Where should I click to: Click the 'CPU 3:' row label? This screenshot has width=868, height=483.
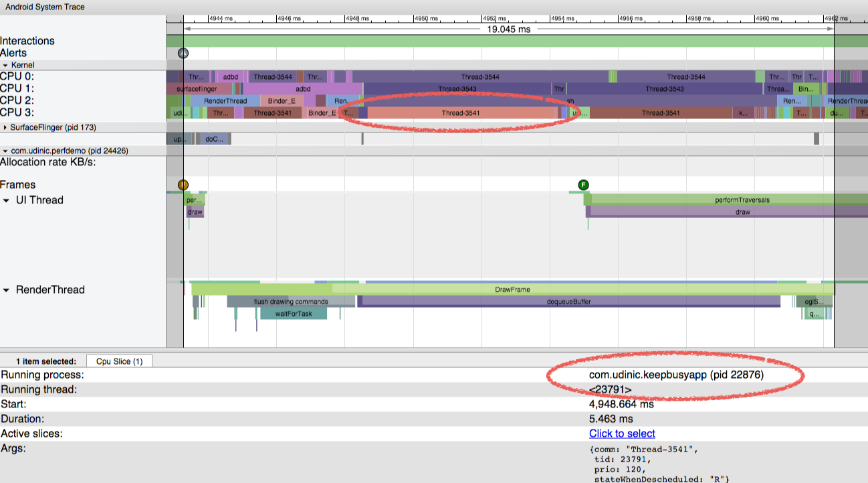[17, 112]
